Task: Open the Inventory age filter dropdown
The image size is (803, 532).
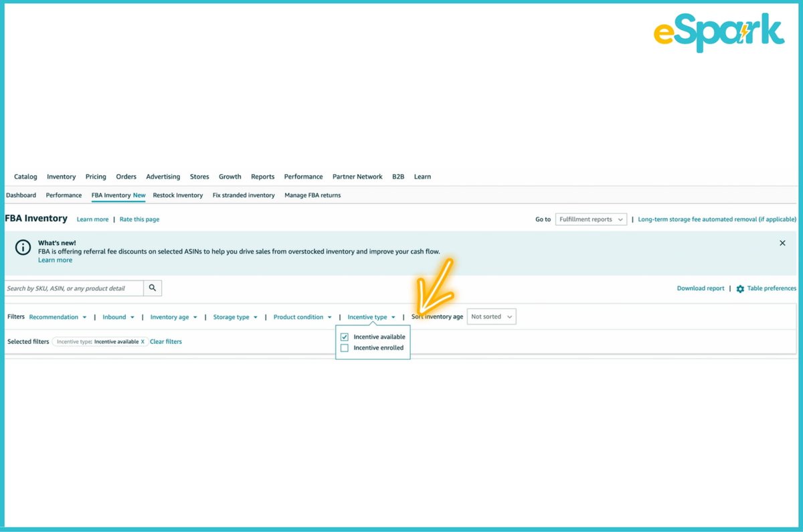Action: pyautogui.click(x=174, y=317)
